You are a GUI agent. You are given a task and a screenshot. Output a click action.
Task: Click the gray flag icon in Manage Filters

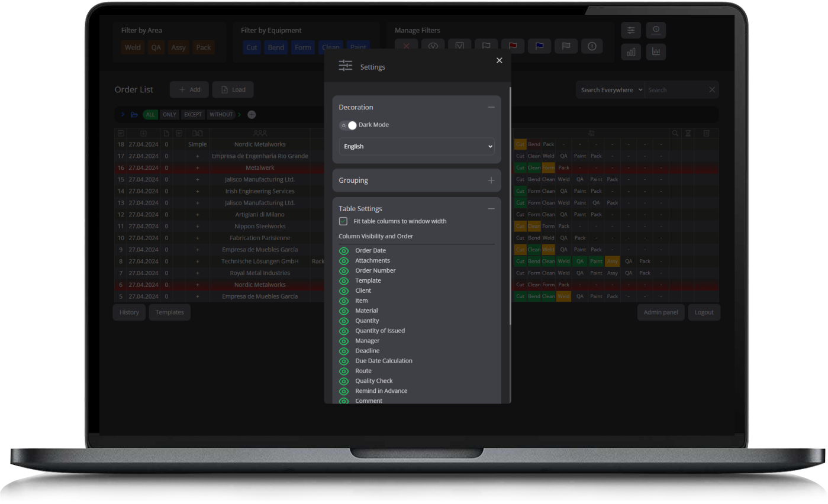click(566, 46)
